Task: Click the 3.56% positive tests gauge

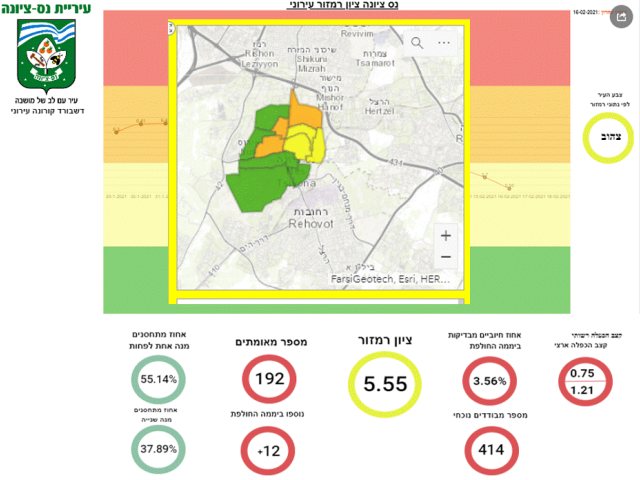Action: point(489,381)
